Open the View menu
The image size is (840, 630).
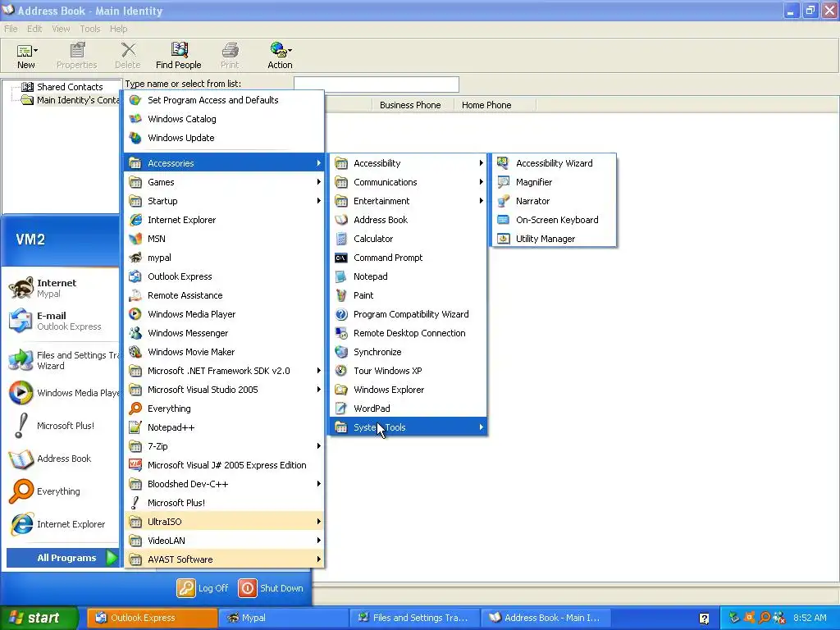[61, 29]
